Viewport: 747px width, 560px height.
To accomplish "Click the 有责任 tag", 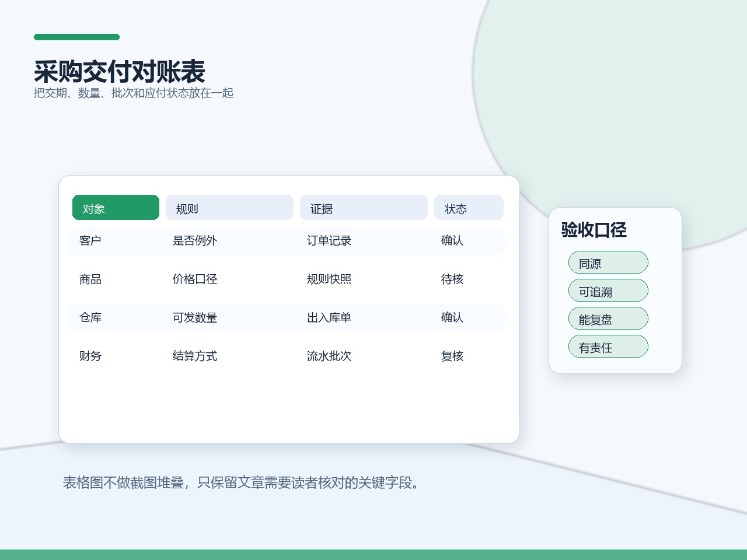I will coord(608,346).
